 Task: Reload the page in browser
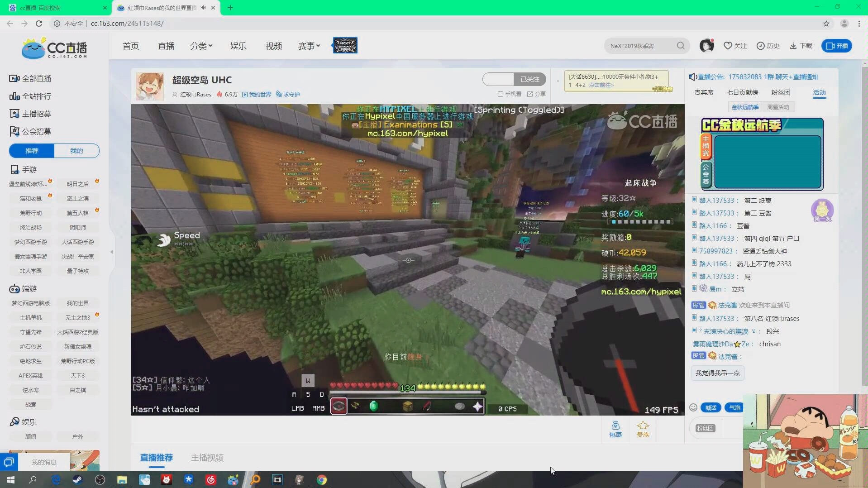tap(39, 24)
